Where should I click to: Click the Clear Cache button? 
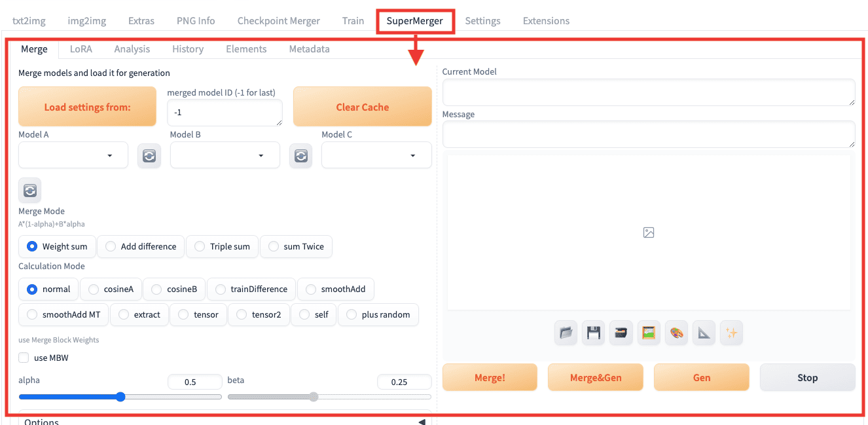pos(362,106)
